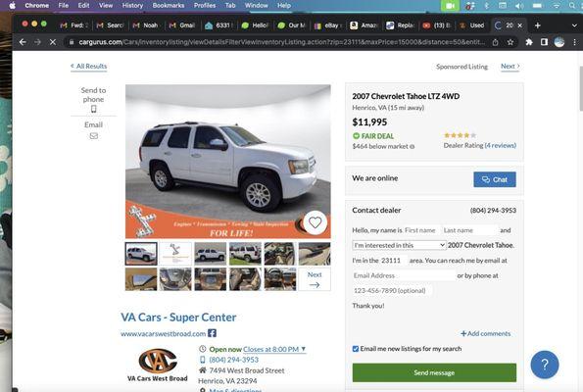The height and width of the screenshot is (392, 583).
Task: Open the 4 reviews dealer rating link
Action: tap(501, 145)
